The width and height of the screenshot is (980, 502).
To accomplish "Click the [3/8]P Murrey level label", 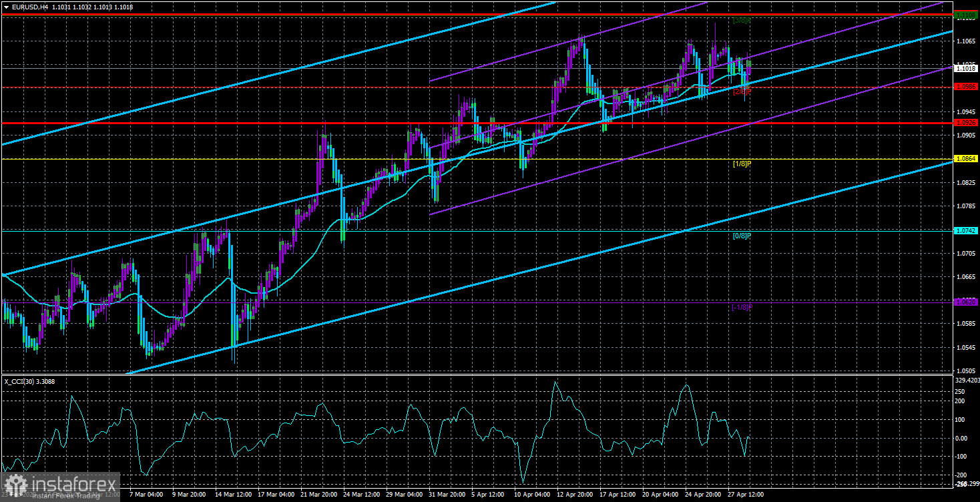I will click(742, 21).
